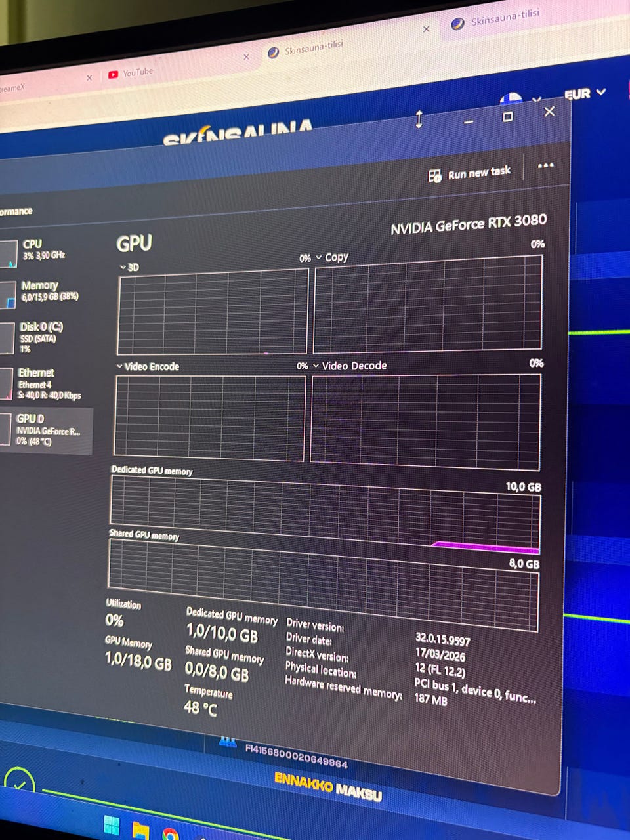
Task: Select GPU 0 in the performance sidebar
Action: tap(45, 430)
